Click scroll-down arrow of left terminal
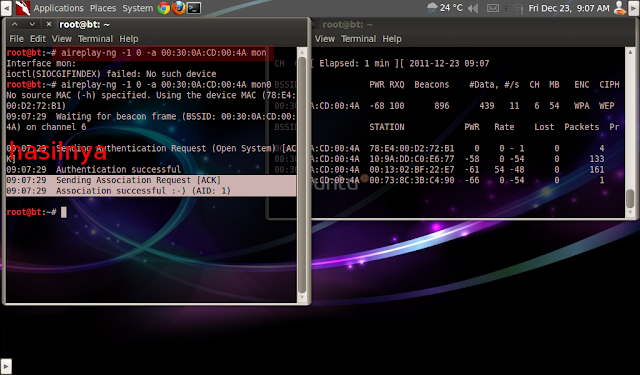The width and height of the screenshot is (640, 375). (x=302, y=297)
